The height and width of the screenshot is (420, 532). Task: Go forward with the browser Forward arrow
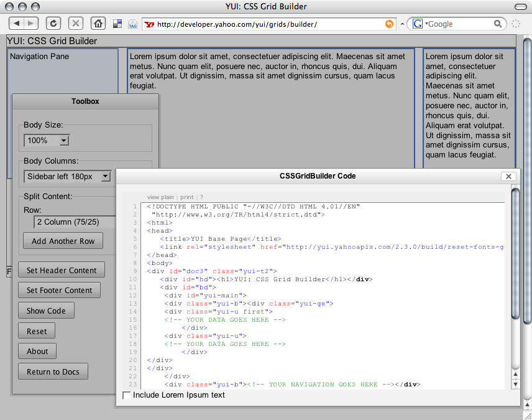pyautogui.click(x=31, y=24)
